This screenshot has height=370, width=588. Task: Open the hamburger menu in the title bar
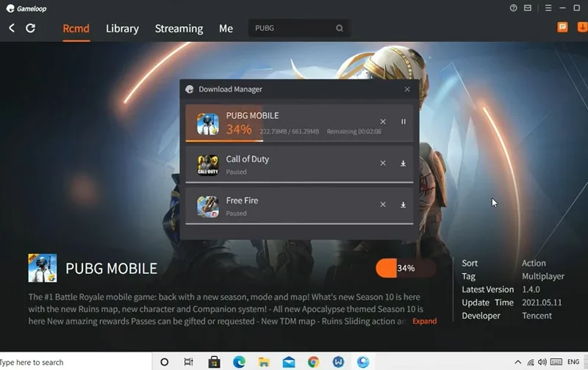[548, 8]
